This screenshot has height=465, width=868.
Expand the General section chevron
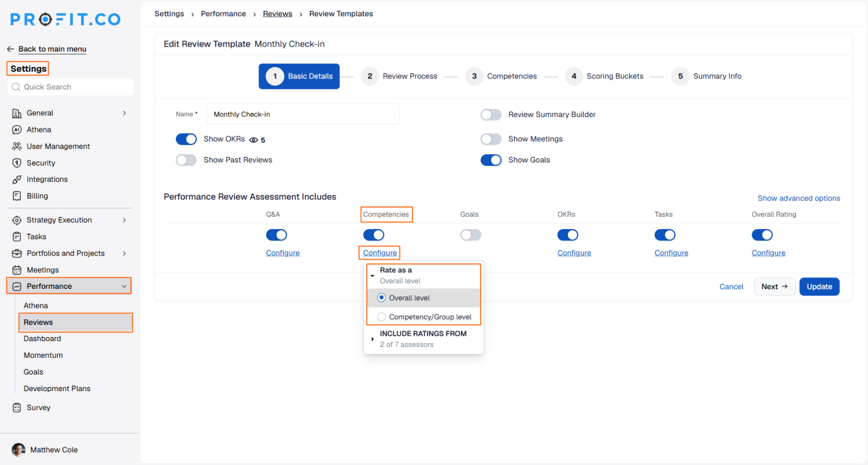click(125, 113)
